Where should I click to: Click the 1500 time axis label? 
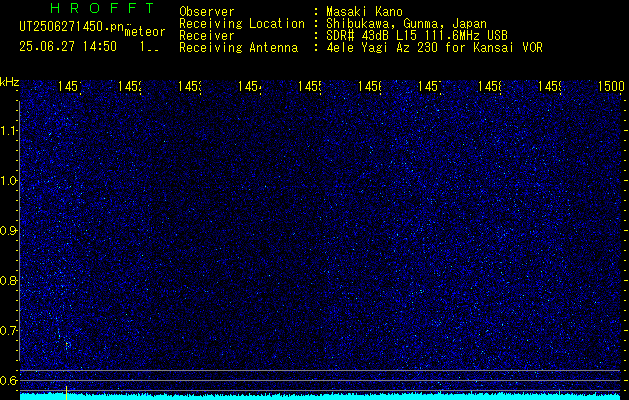point(611,86)
